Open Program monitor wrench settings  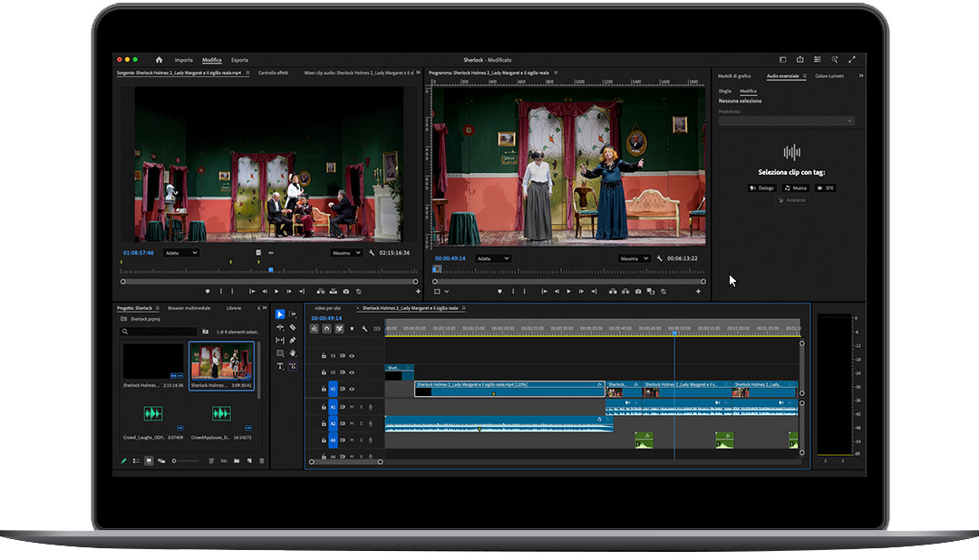659,258
